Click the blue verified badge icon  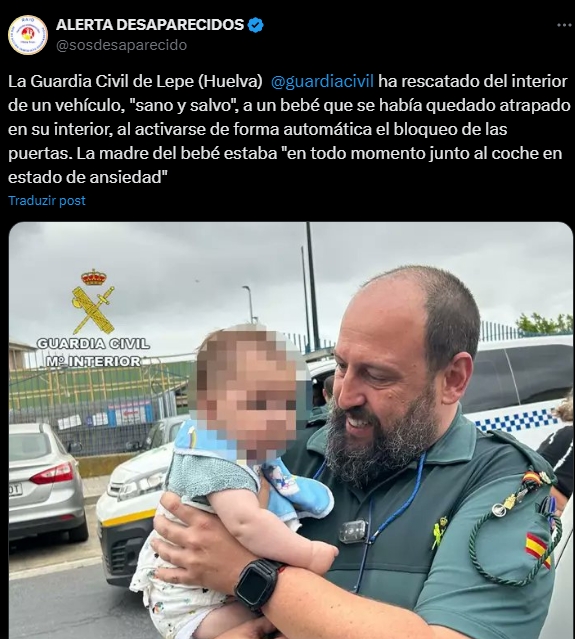tap(256, 25)
